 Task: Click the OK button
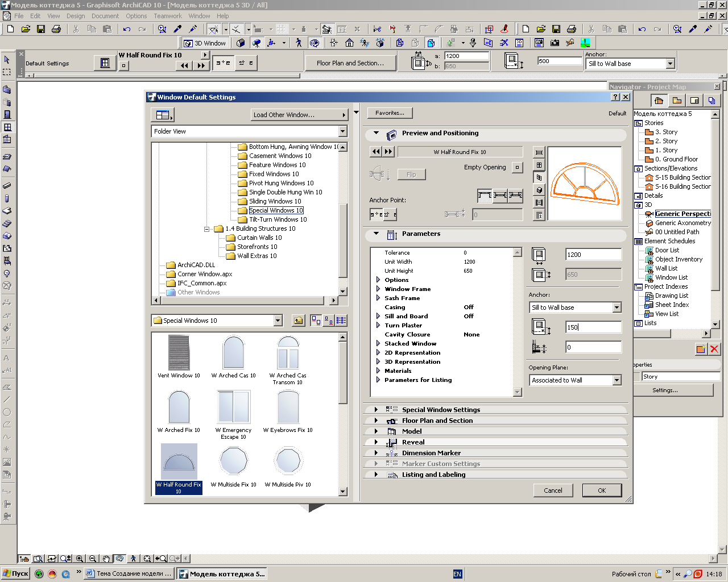(x=602, y=490)
